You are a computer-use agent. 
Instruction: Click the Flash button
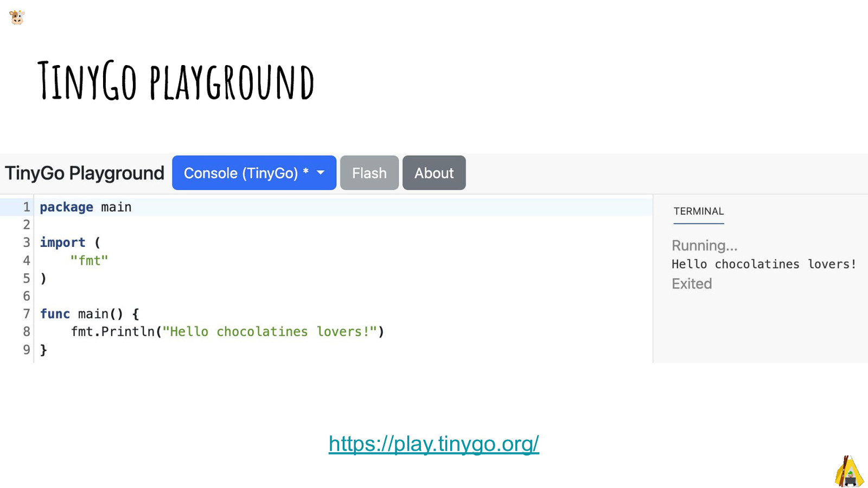tap(369, 173)
